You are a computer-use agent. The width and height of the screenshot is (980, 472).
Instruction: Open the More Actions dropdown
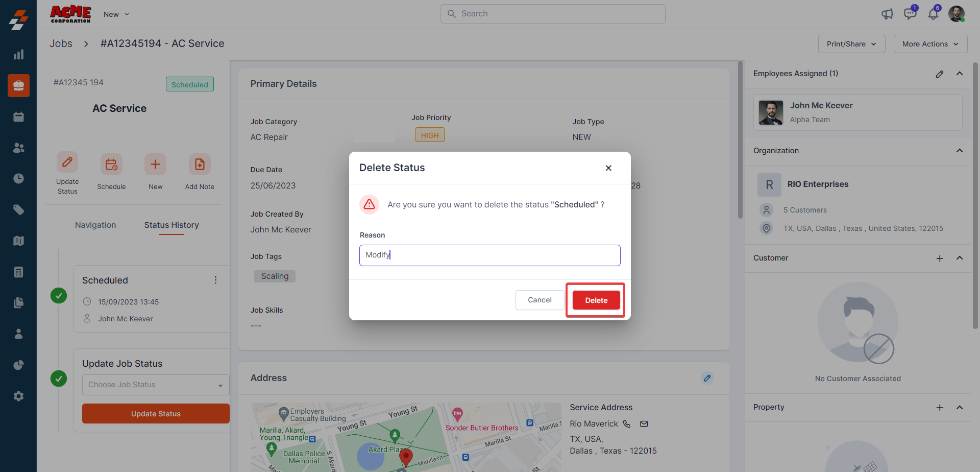pos(930,44)
